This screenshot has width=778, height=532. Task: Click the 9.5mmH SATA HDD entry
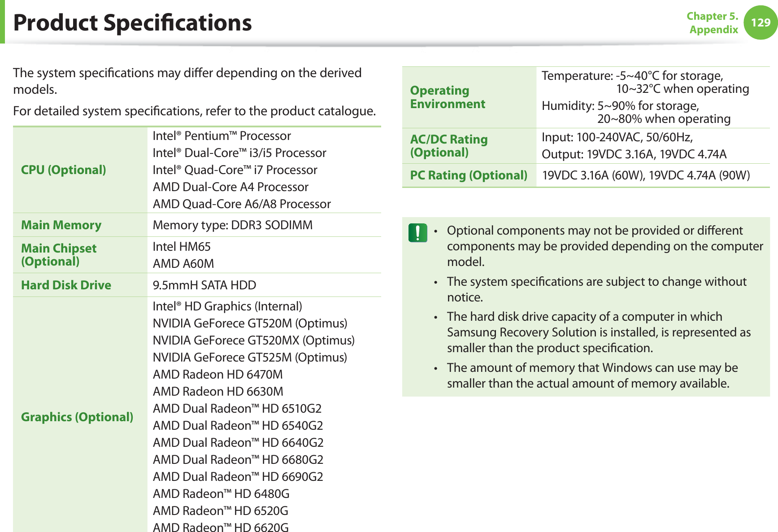[204, 285]
